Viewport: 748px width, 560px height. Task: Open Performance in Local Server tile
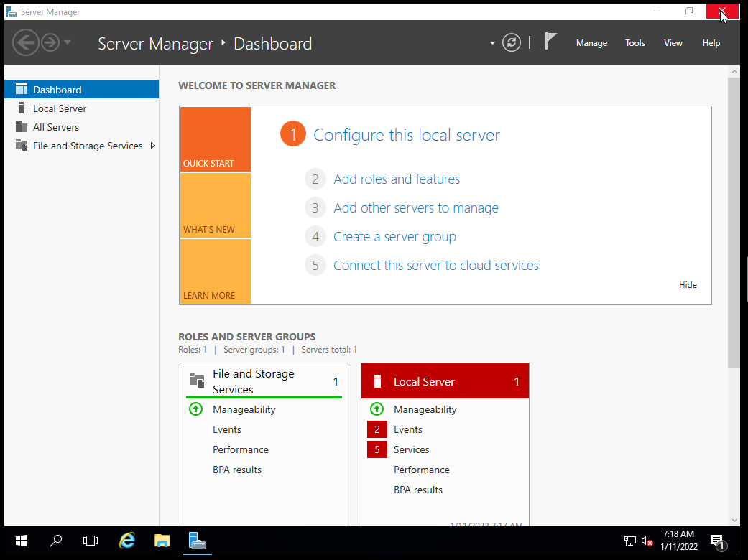(x=422, y=470)
